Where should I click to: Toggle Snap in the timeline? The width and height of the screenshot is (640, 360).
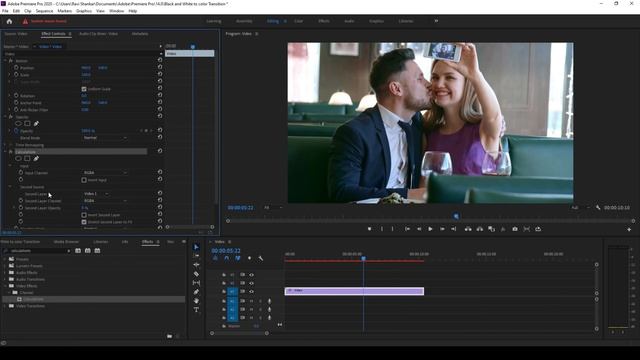click(x=227, y=258)
